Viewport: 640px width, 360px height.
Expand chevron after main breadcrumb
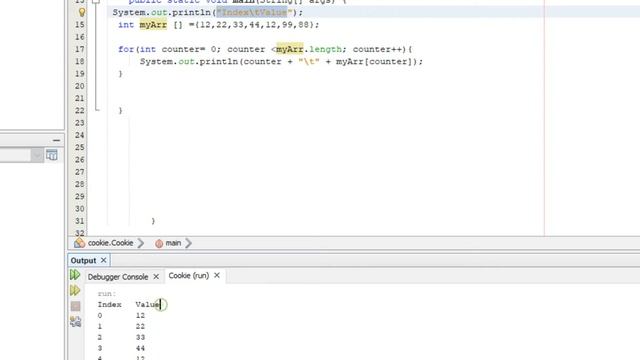pos(189,243)
